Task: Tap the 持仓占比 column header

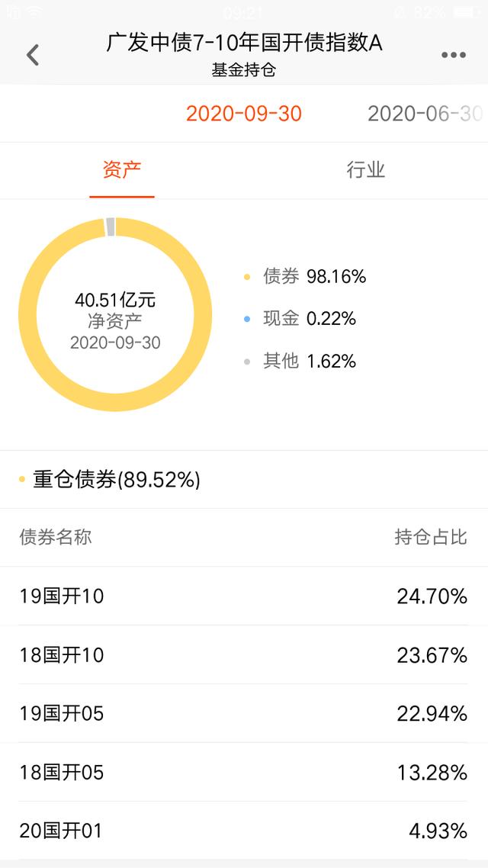Action: (430, 537)
